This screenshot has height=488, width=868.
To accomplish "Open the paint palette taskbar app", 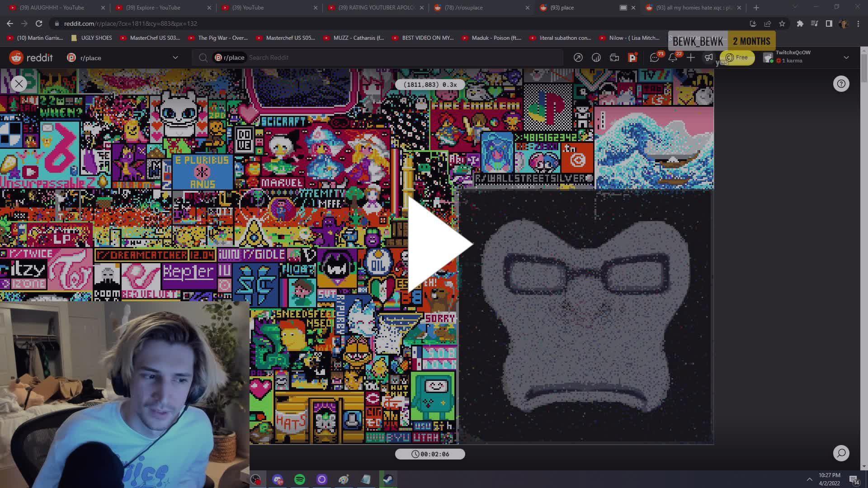I will click(x=344, y=479).
